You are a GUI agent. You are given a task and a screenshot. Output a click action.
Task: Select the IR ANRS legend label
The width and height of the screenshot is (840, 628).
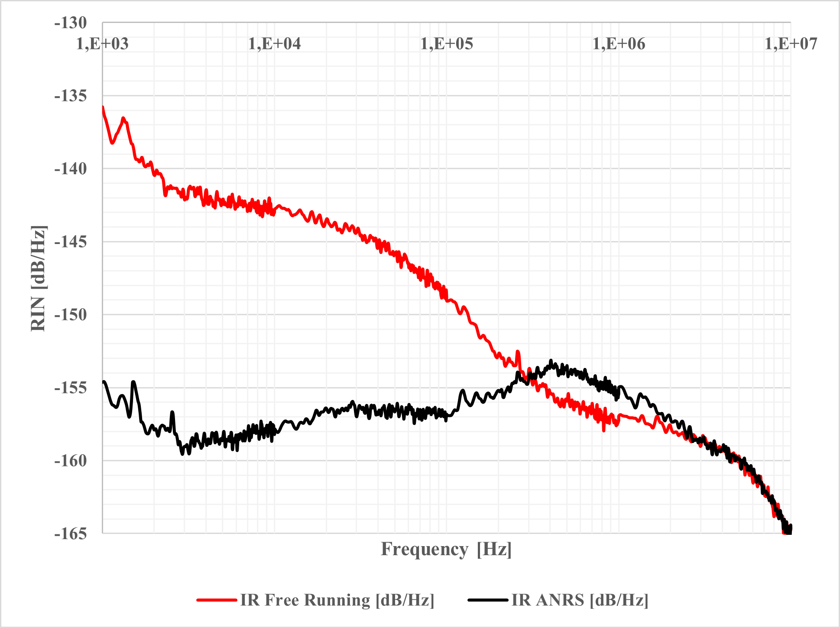pos(580,600)
